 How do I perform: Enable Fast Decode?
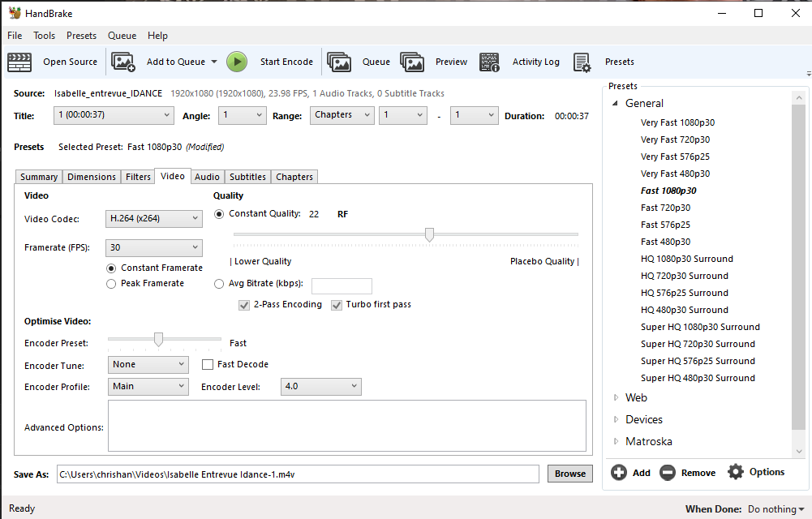[208, 364]
